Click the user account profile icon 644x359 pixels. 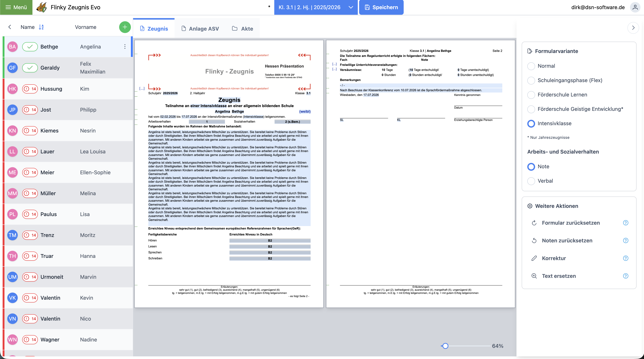635,7
